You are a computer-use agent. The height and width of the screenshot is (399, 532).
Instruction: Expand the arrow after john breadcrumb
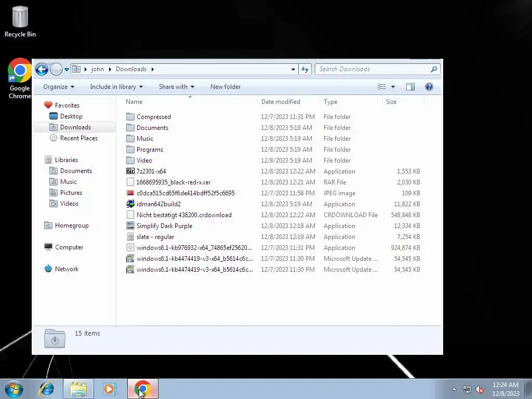[x=110, y=69]
